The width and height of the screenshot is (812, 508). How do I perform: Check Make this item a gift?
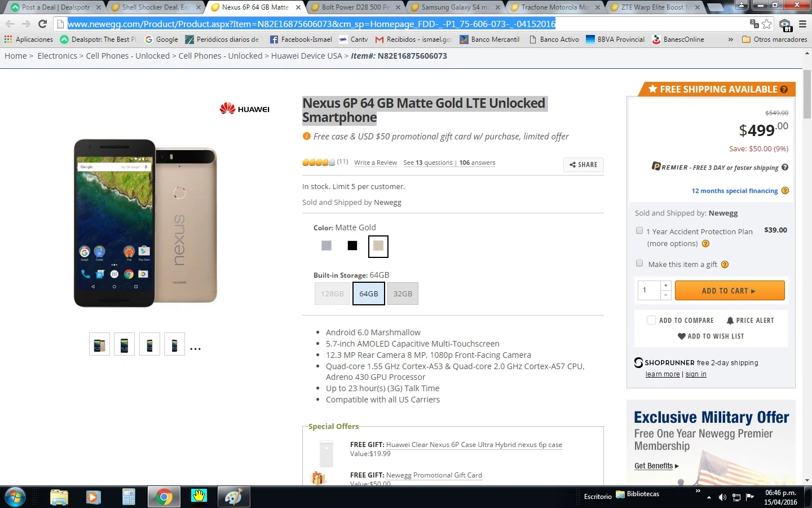coord(639,263)
